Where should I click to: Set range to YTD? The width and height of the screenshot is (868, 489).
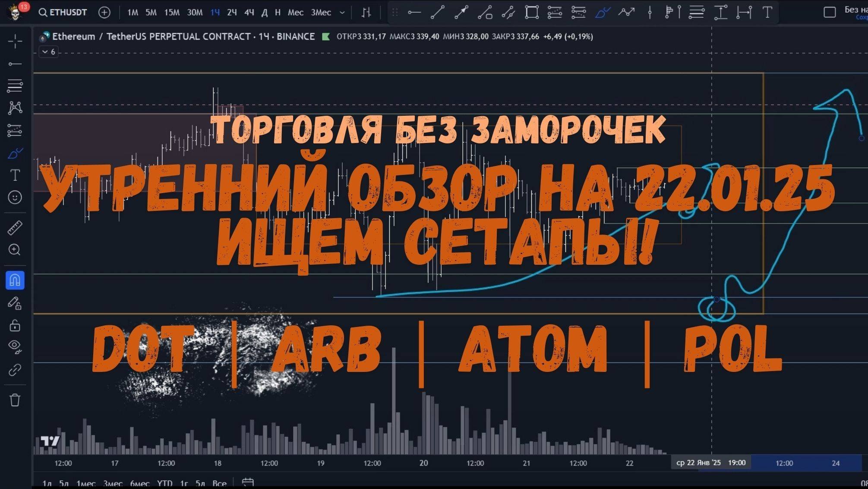(x=164, y=483)
